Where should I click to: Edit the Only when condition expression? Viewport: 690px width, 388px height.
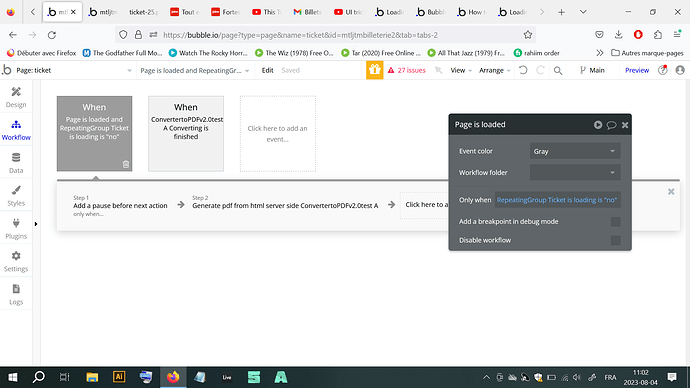[x=557, y=200]
